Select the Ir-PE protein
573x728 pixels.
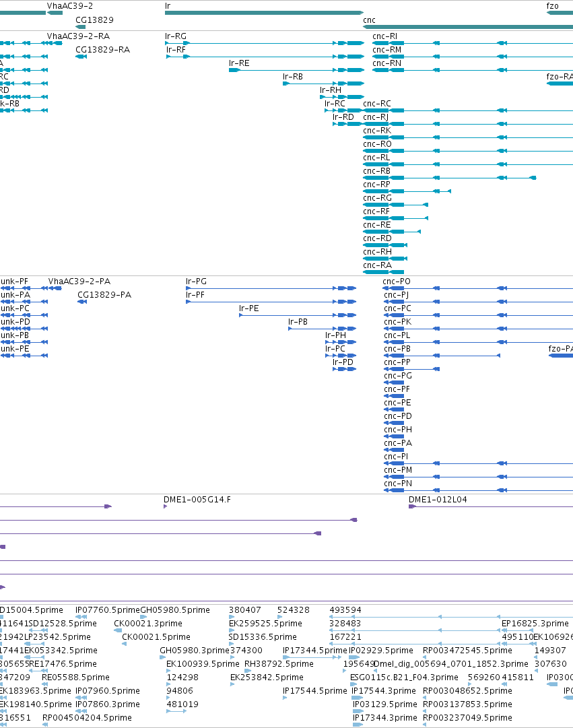click(249, 308)
